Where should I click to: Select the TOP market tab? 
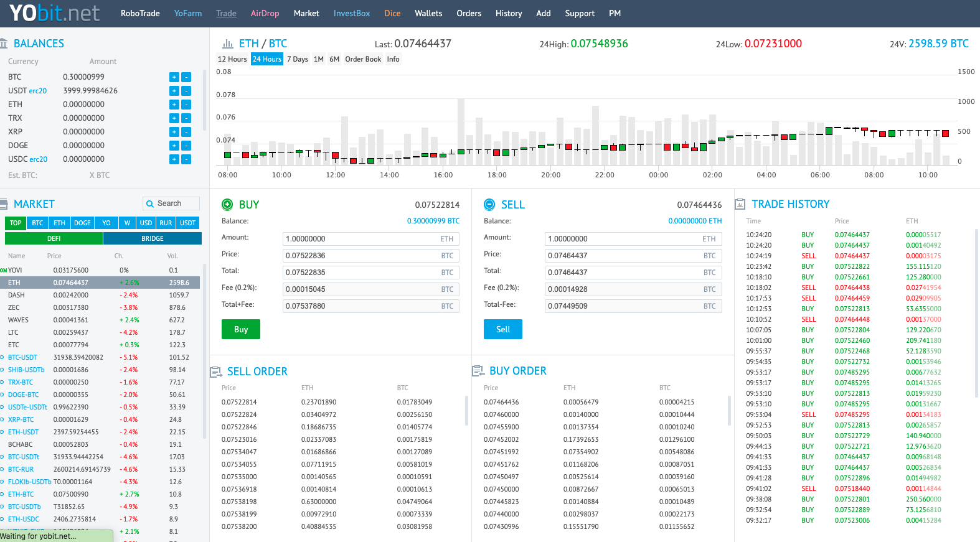point(16,223)
